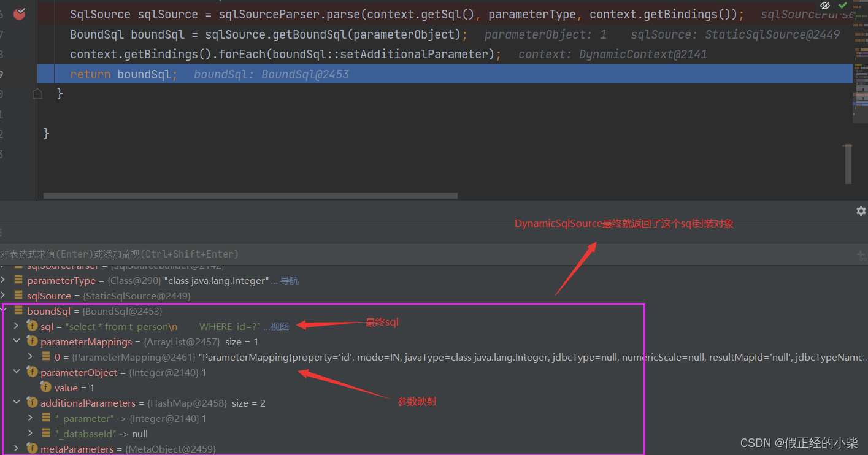Screen dimensions: 868x455
Task: Click the inline hint 'boundSql: BoundSql@2453'
Action: click(271, 74)
